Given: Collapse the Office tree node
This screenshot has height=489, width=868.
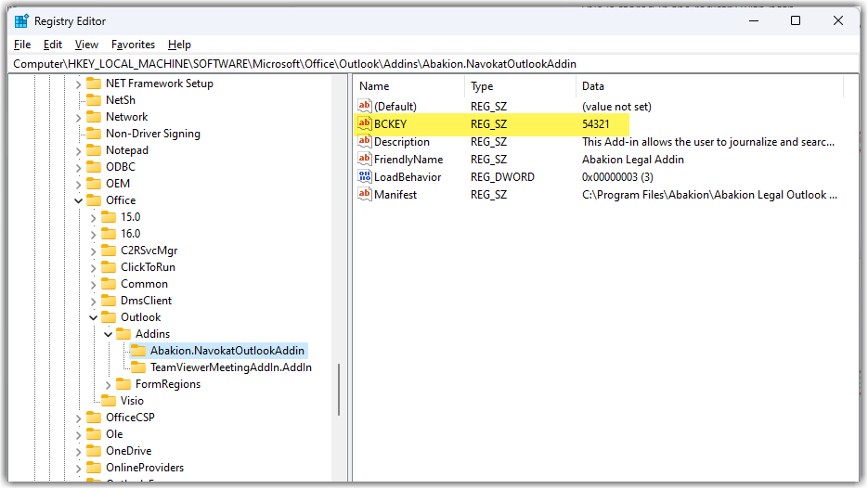Looking at the screenshot, I should (78, 200).
